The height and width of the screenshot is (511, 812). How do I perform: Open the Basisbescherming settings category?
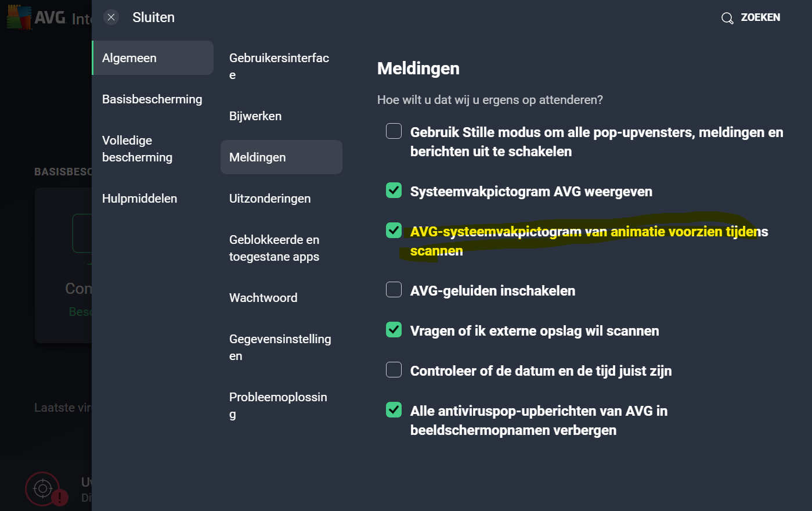152,99
